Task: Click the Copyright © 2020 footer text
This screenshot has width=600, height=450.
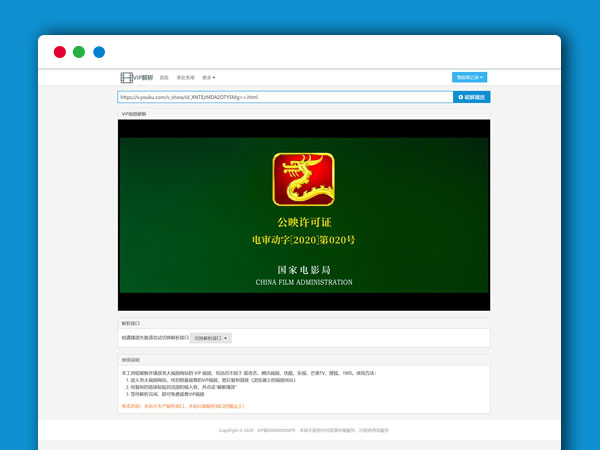Action: [x=236, y=430]
